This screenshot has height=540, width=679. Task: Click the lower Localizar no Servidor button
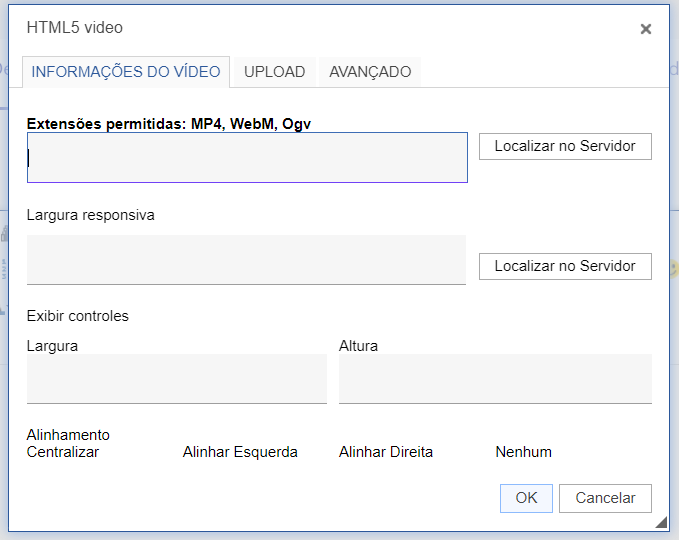pyautogui.click(x=565, y=266)
